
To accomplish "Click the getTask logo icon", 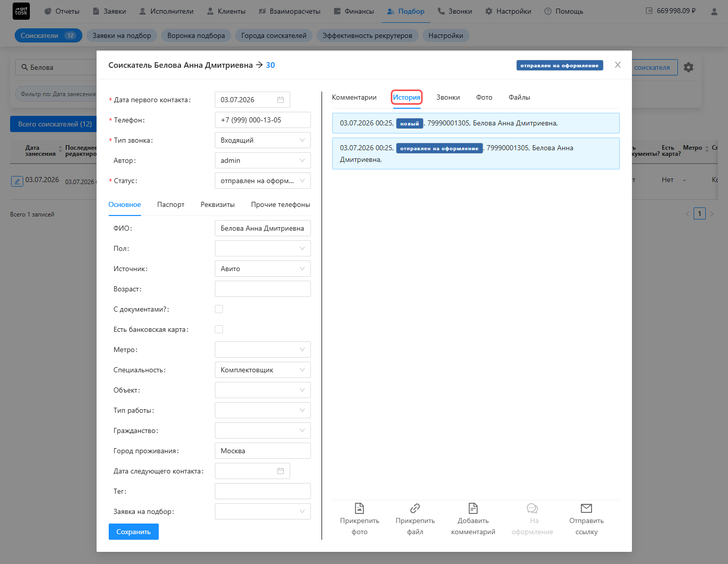I will click(x=21, y=11).
